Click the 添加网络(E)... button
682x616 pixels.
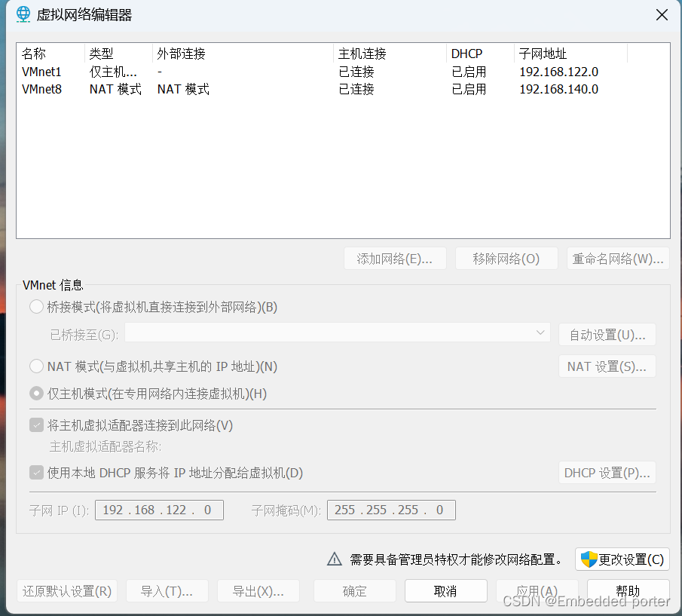[x=395, y=259]
